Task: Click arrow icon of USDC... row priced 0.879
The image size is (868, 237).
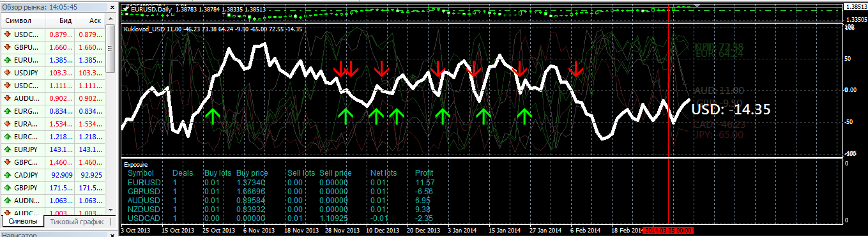Action: click(7, 34)
